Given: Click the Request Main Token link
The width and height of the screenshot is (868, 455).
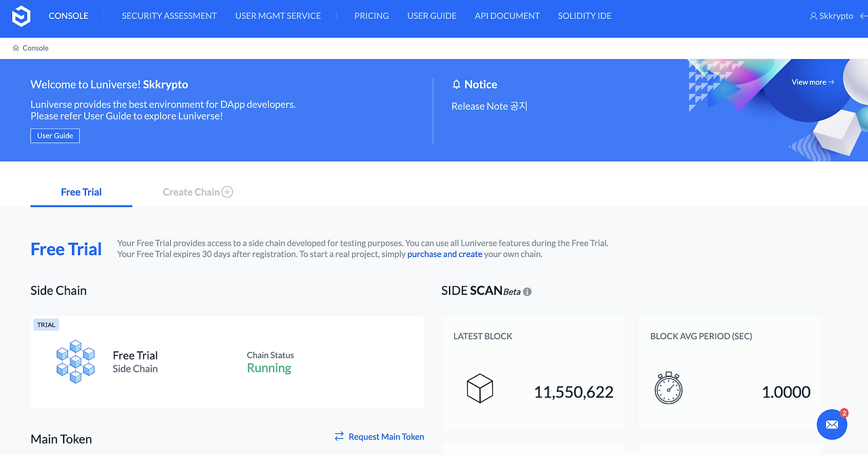Looking at the screenshot, I should click(x=387, y=437).
